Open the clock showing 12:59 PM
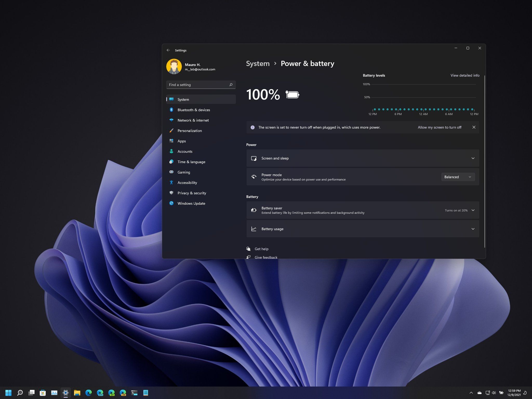This screenshot has width=532, height=399. click(514, 393)
